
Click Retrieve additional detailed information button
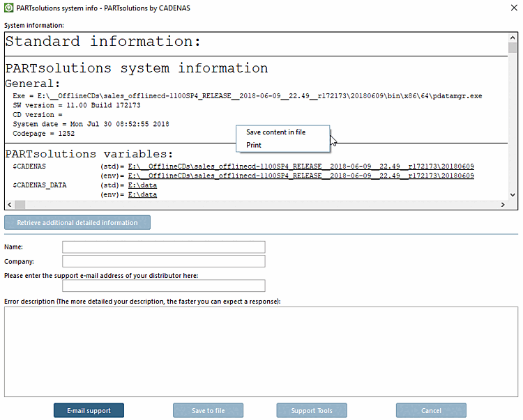tap(77, 222)
